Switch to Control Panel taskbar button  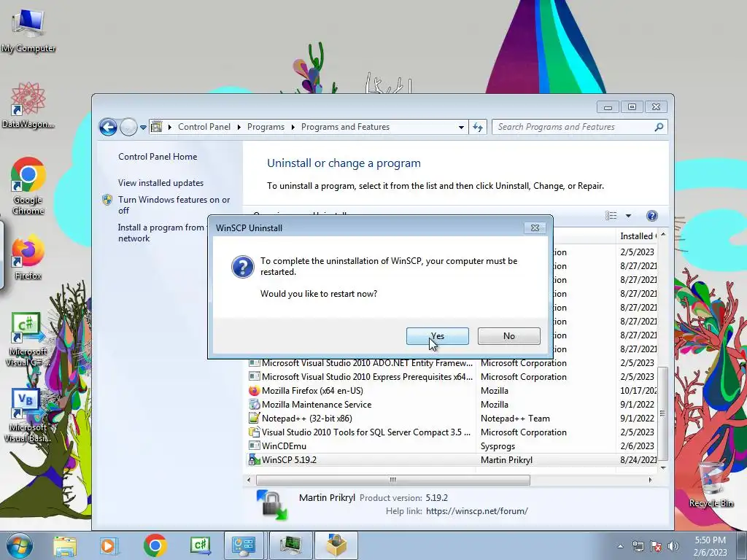click(x=244, y=545)
